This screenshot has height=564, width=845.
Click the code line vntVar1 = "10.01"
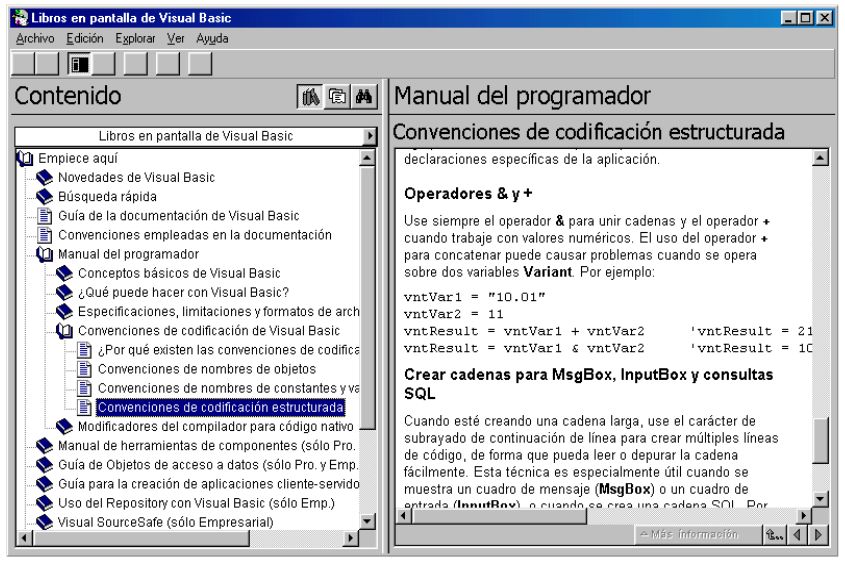474,297
